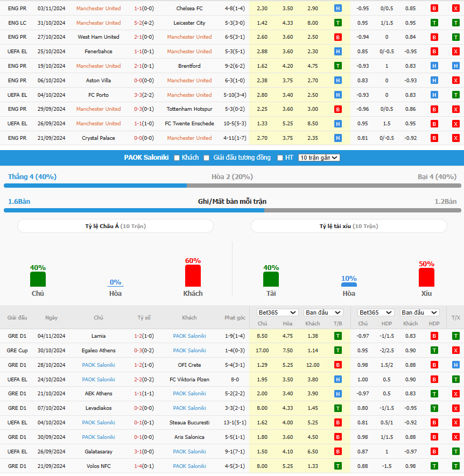Viewport: 464px width, 476px height.
Task: Switch to the Tỷ lệ Châu Á tab
Action: coord(116,226)
